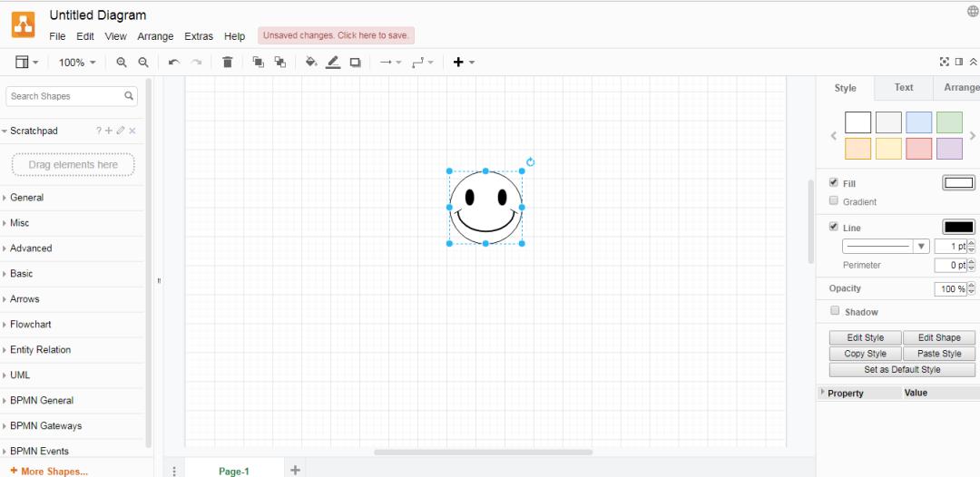The image size is (980, 477).
Task: Apply the light blue style swatch
Action: pyautogui.click(x=918, y=122)
